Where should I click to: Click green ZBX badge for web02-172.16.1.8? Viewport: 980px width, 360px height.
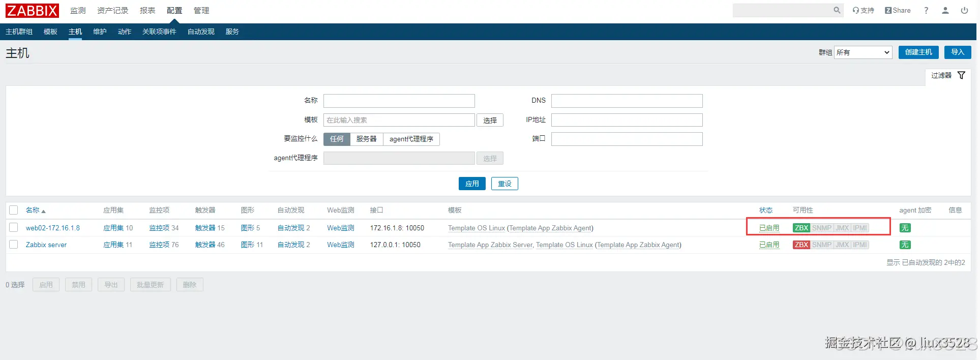click(801, 228)
